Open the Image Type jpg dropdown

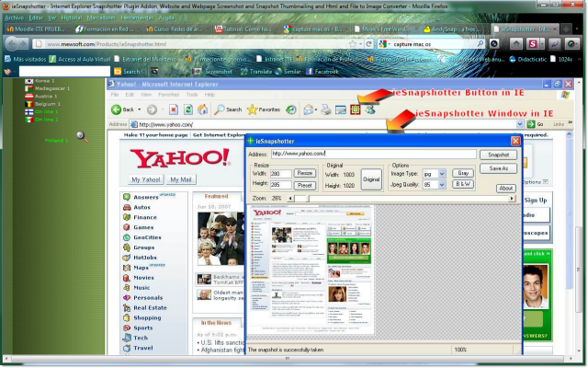(x=442, y=174)
